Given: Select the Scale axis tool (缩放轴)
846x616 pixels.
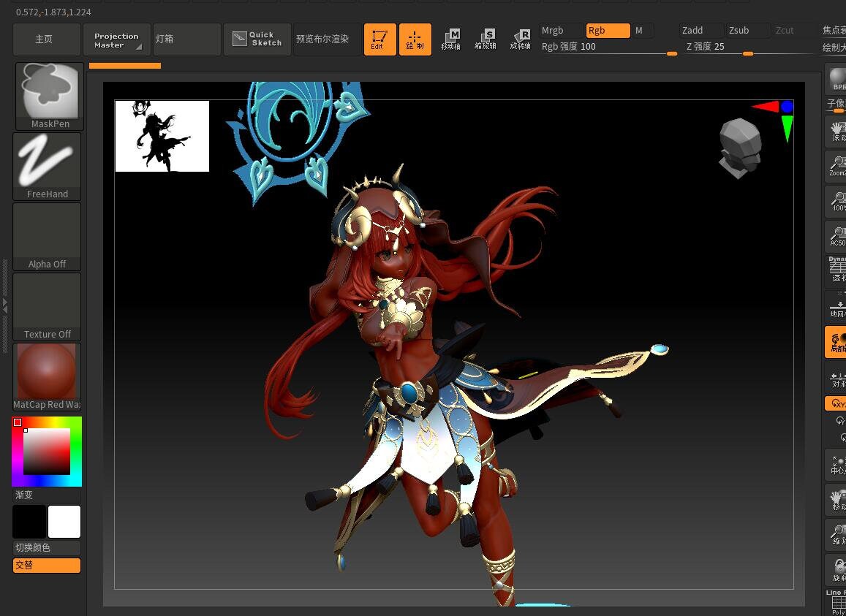Looking at the screenshot, I should (x=485, y=39).
